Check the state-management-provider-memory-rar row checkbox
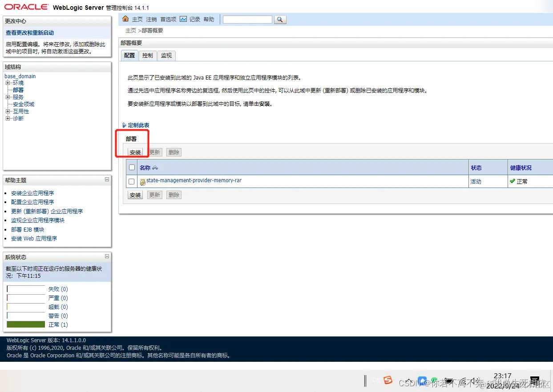 click(x=132, y=182)
